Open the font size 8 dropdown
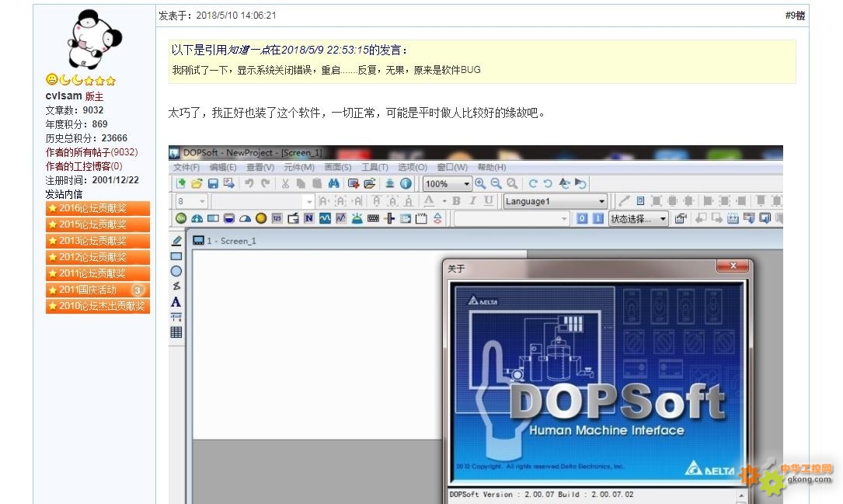Screen dimensions: 843x504 coord(191,201)
